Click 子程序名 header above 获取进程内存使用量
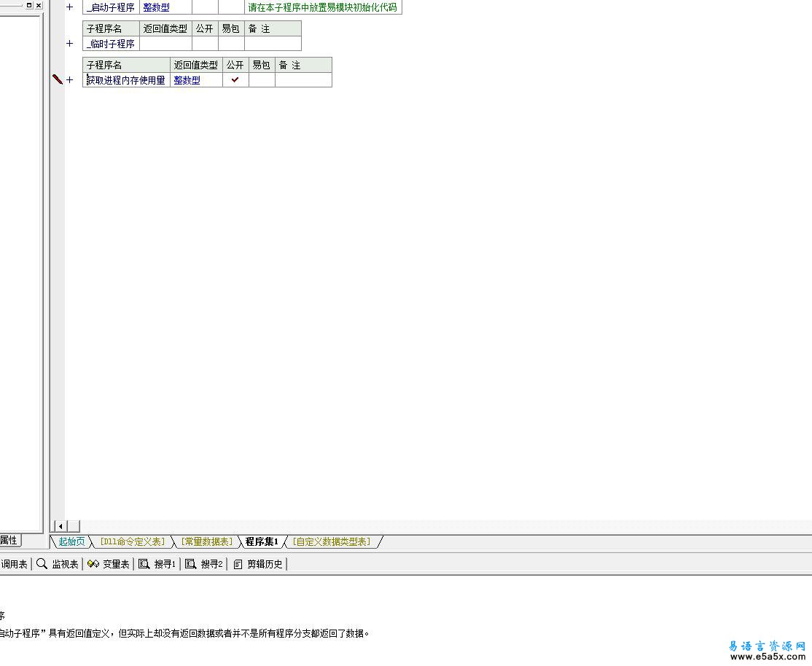This screenshot has width=812, height=666. tap(126, 65)
